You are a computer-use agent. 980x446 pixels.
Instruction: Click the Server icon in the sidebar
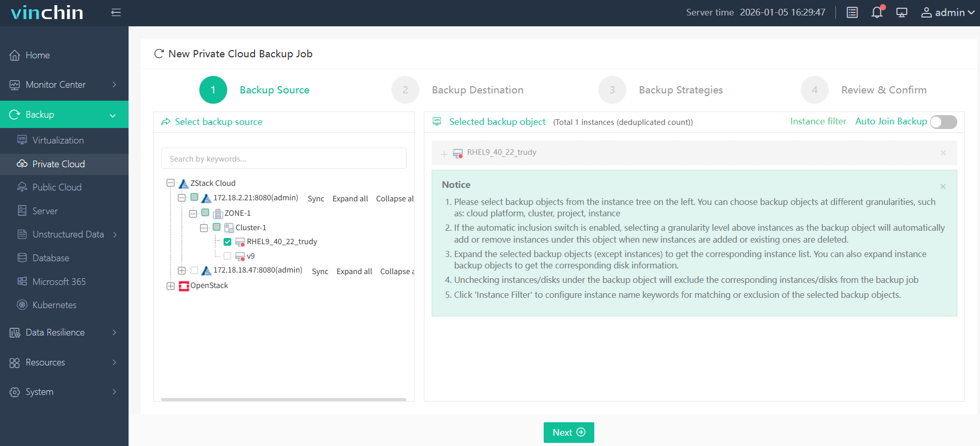(x=22, y=211)
